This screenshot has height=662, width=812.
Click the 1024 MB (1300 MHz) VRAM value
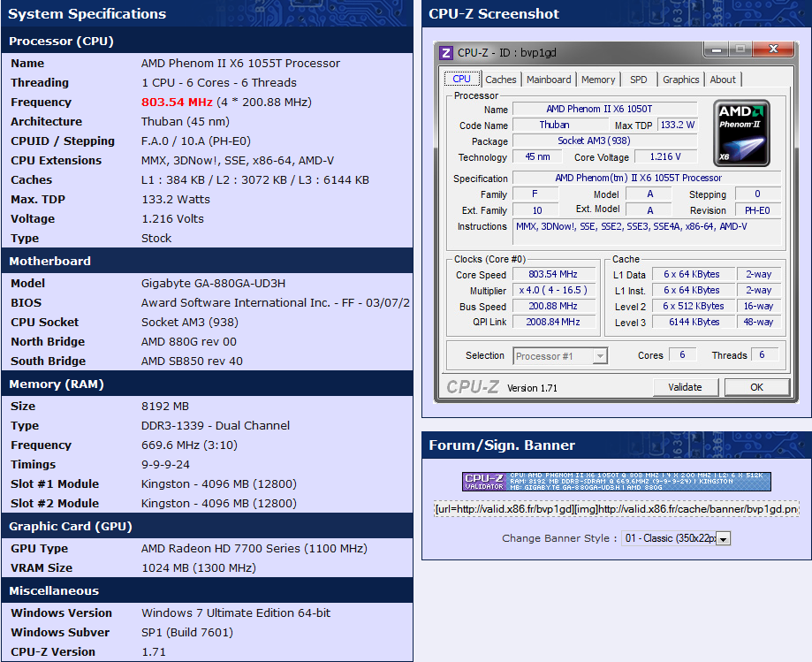coord(199,568)
